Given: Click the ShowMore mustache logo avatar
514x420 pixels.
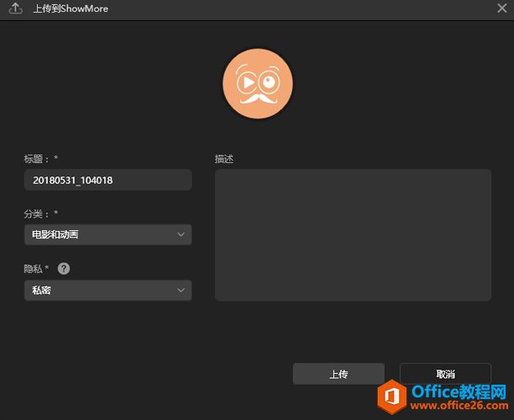Looking at the screenshot, I should pos(258,84).
